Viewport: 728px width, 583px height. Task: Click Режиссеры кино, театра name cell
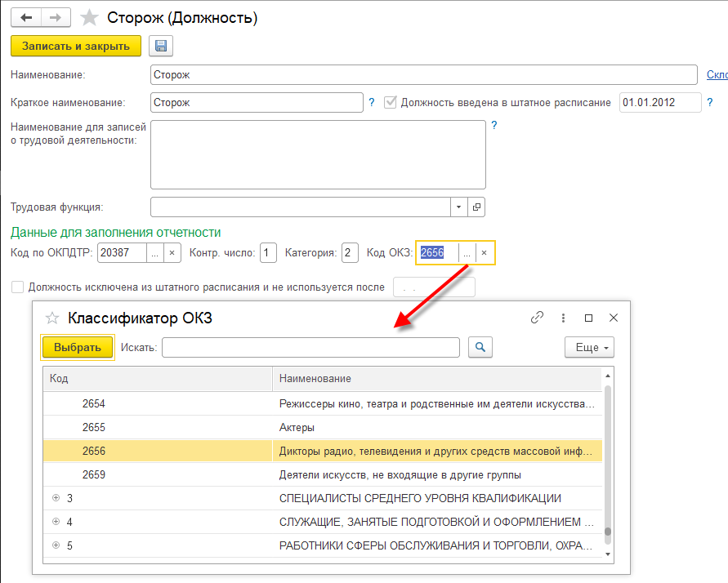437,403
